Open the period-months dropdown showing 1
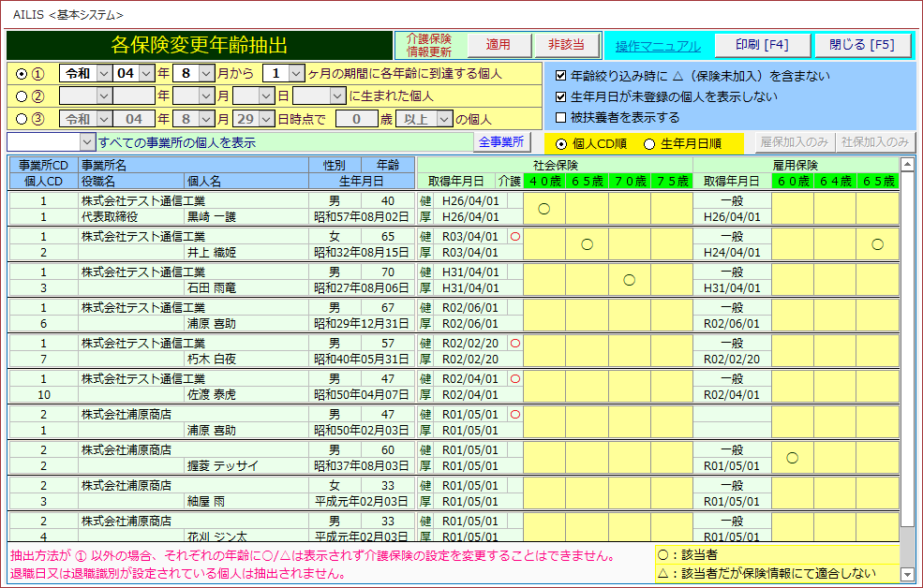The height and width of the screenshot is (588, 923). 296,73
